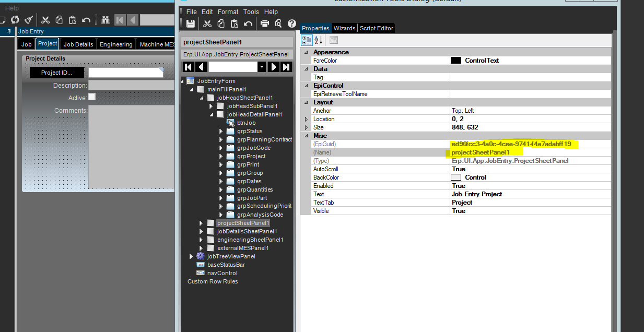Click Paste icon in Job Entry toolbar
This screenshot has height=332, width=644.
click(73, 20)
